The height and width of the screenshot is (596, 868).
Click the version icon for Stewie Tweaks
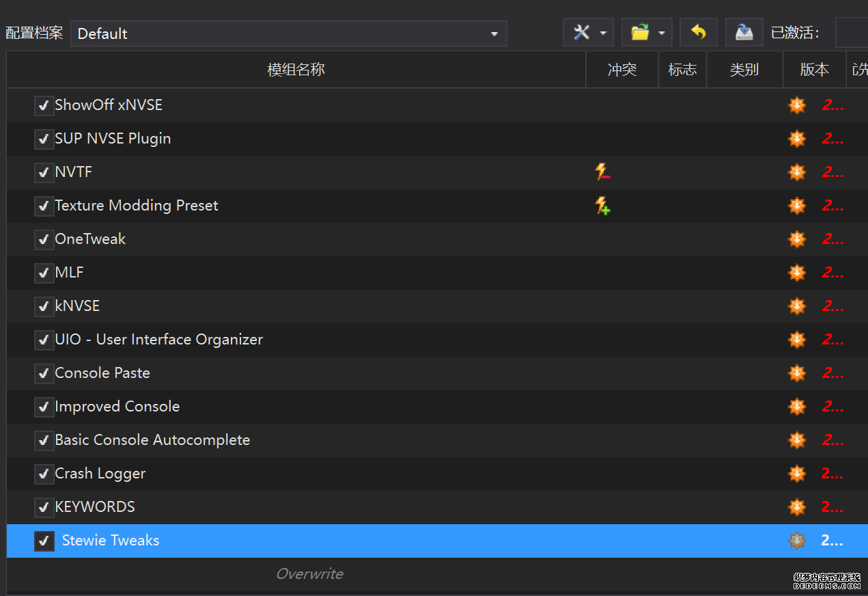coord(797,541)
